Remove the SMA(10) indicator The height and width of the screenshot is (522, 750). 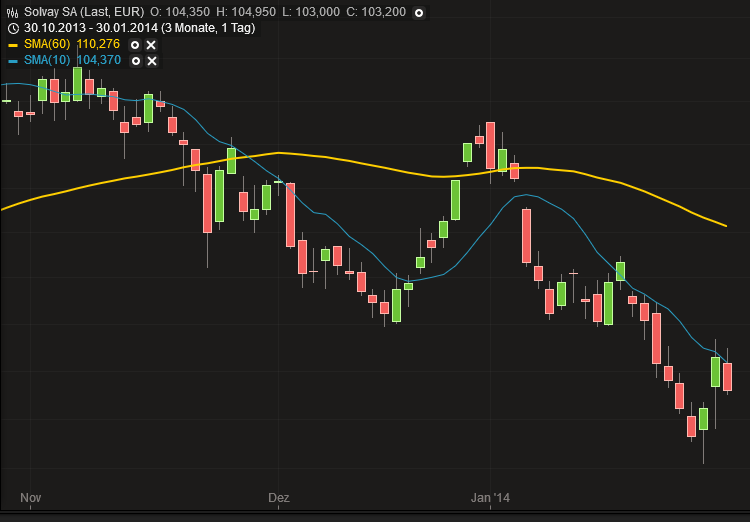(x=152, y=61)
